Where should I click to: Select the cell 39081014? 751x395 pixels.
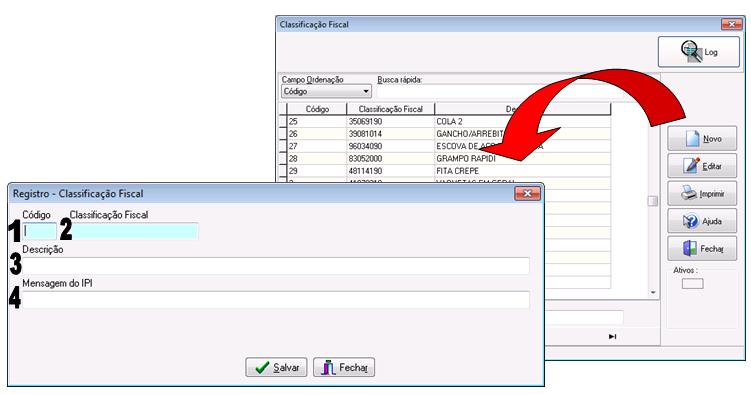tap(391, 134)
